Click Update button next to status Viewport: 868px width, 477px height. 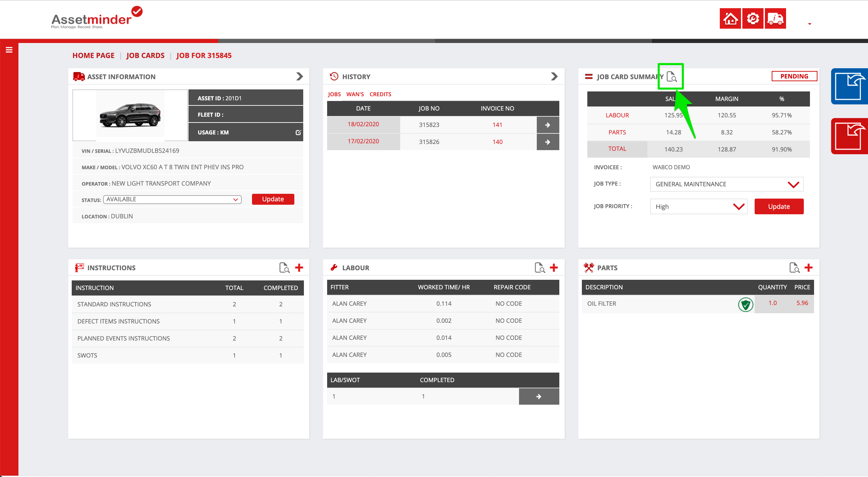pyautogui.click(x=273, y=199)
